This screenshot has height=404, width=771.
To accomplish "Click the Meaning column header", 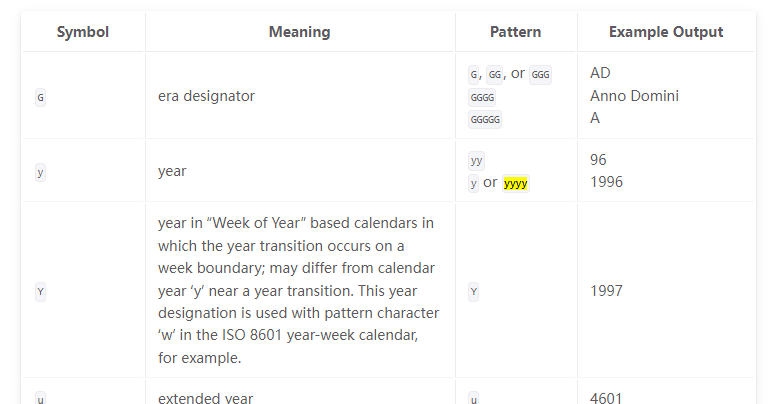I will (x=299, y=32).
